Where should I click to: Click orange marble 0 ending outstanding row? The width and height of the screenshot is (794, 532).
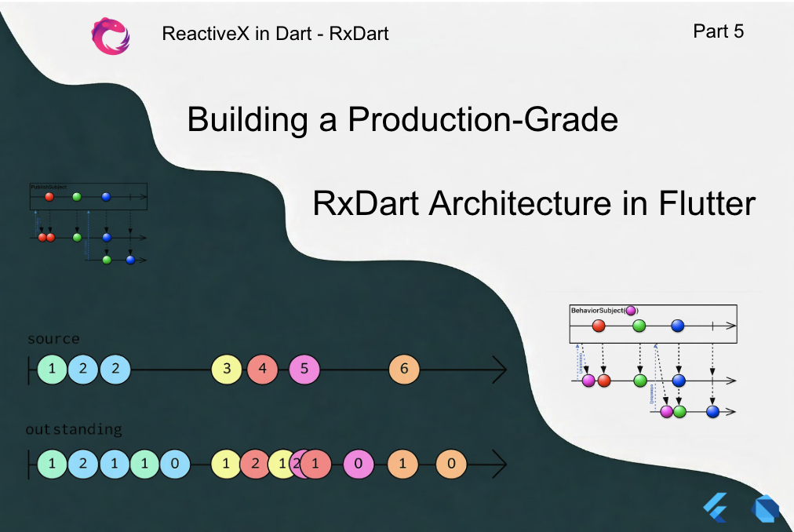click(x=450, y=464)
